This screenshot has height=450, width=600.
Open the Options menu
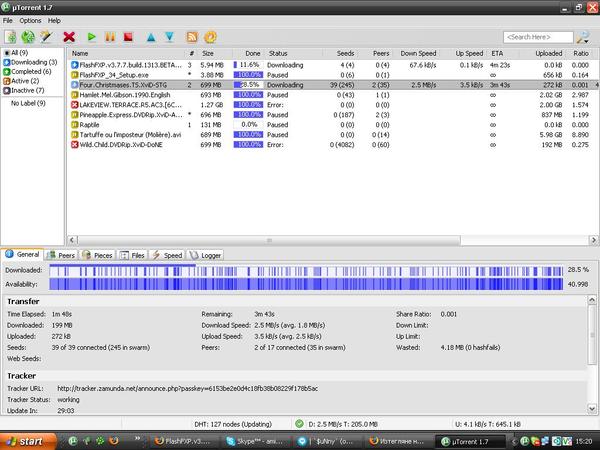30,21
